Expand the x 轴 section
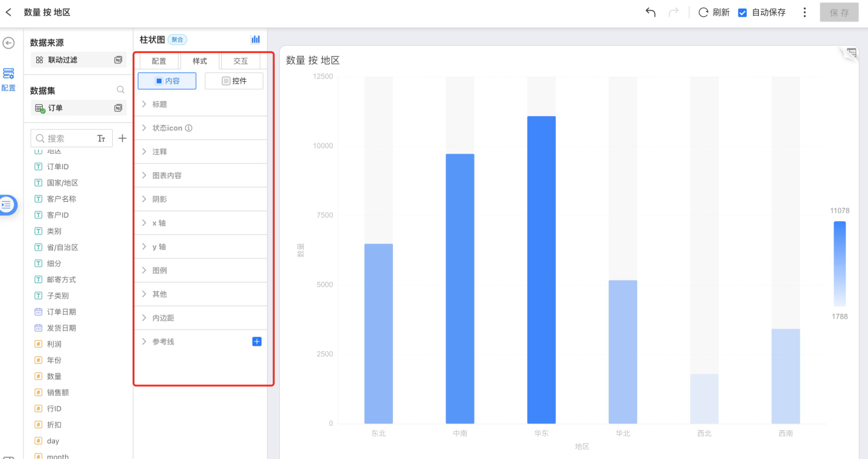Viewport: 868px width, 459px height. pyautogui.click(x=159, y=223)
